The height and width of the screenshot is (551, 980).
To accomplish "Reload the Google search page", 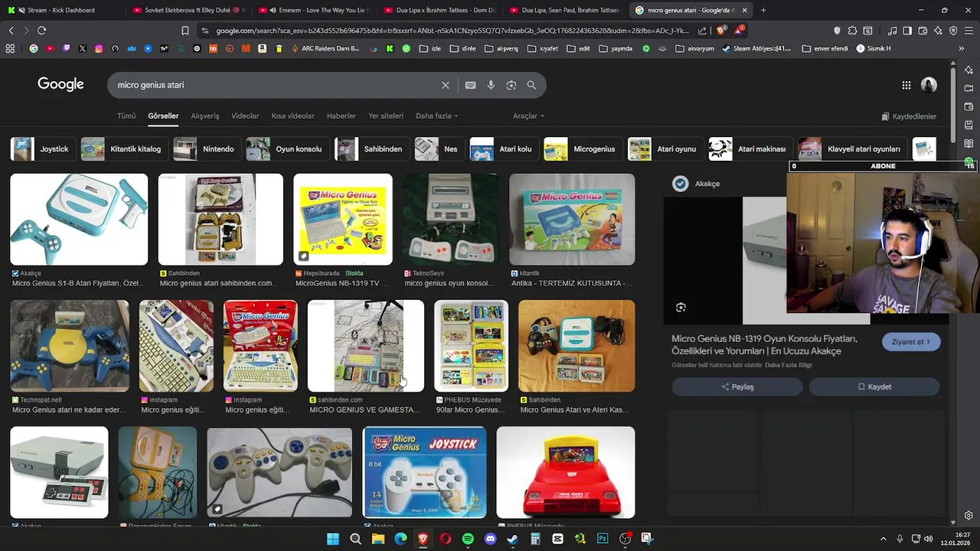I will [x=41, y=31].
